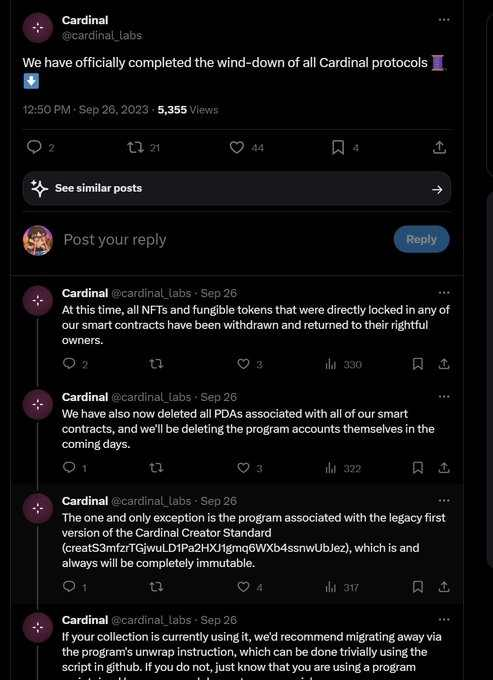Bookmark the main post with 4 bookmarks
The height and width of the screenshot is (680, 493).
pyautogui.click(x=345, y=148)
